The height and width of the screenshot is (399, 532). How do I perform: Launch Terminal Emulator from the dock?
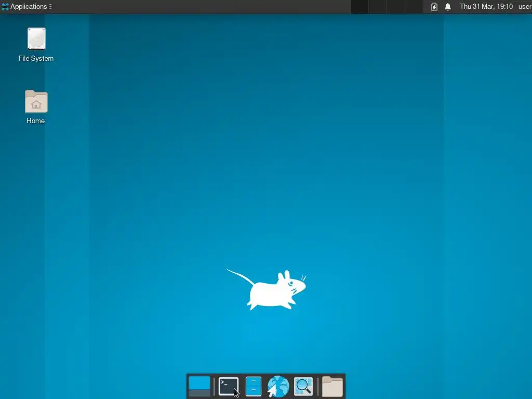pyautogui.click(x=229, y=387)
